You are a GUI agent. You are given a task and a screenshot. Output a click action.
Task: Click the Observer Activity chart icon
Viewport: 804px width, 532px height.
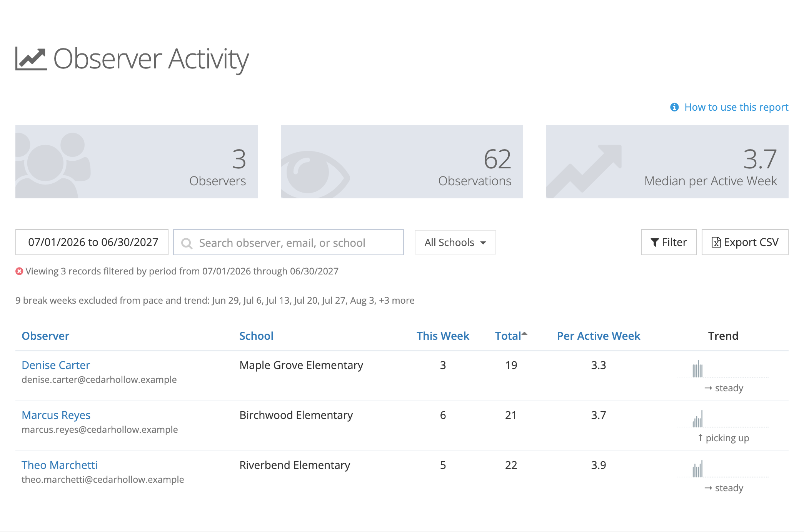(31, 59)
